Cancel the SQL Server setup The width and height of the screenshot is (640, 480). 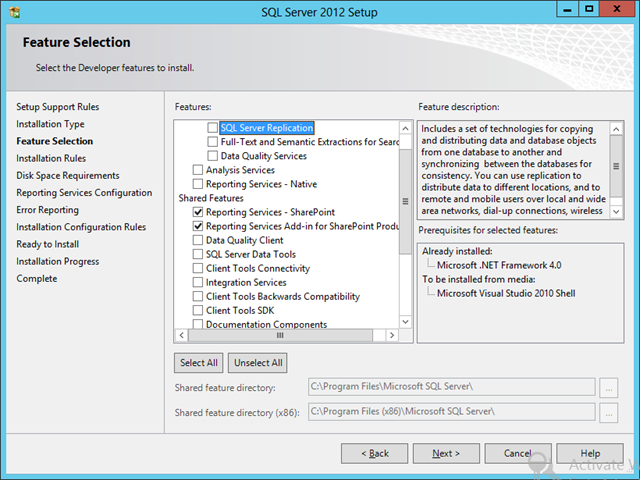point(518,453)
